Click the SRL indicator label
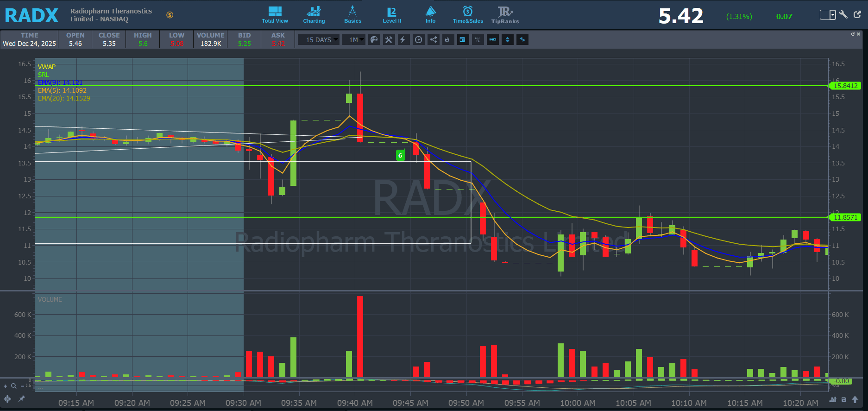The width and height of the screenshot is (868, 411). [44, 75]
